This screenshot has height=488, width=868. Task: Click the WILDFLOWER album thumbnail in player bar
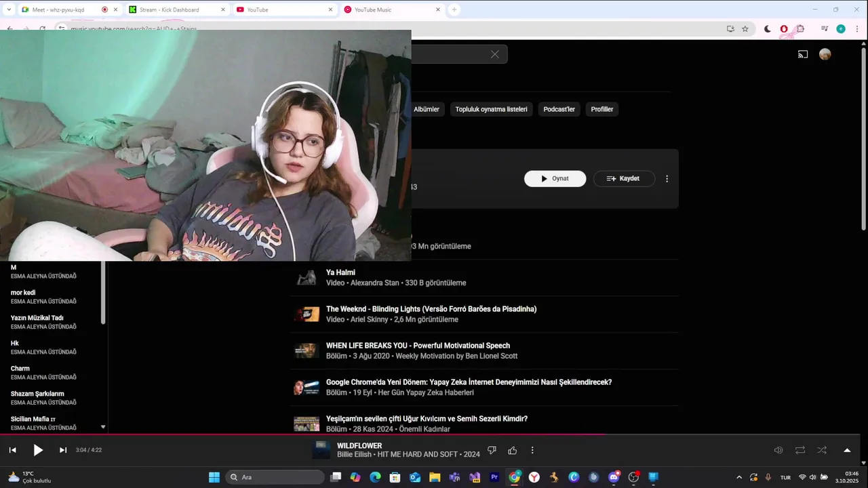321,450
